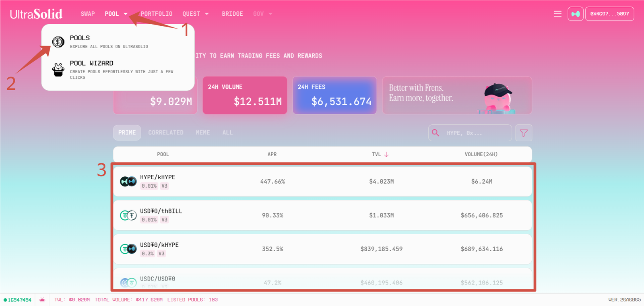Click the theme icon in status bar

click(42, 300)
